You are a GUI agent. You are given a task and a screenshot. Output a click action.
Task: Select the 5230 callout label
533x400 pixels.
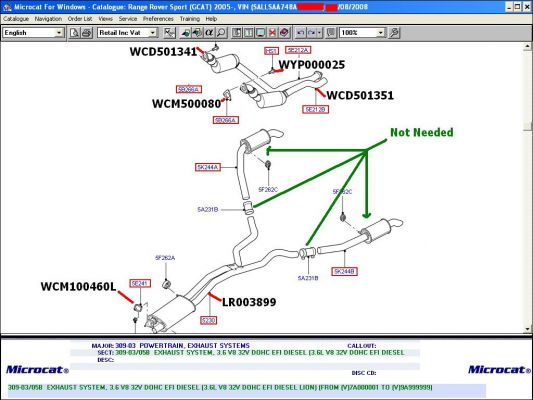(208, 320)
